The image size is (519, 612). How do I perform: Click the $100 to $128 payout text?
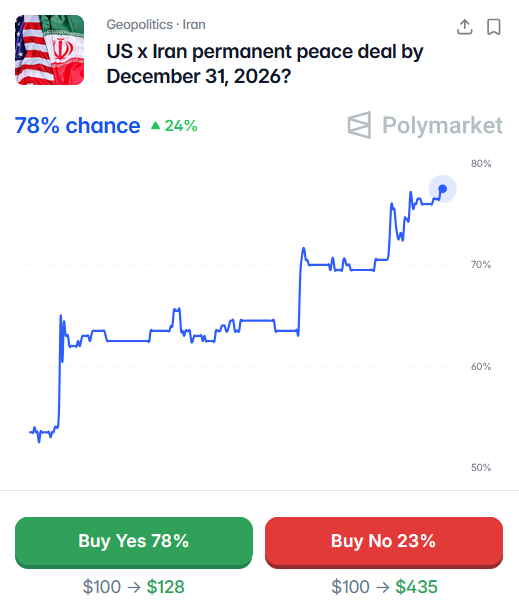(133, 587)
